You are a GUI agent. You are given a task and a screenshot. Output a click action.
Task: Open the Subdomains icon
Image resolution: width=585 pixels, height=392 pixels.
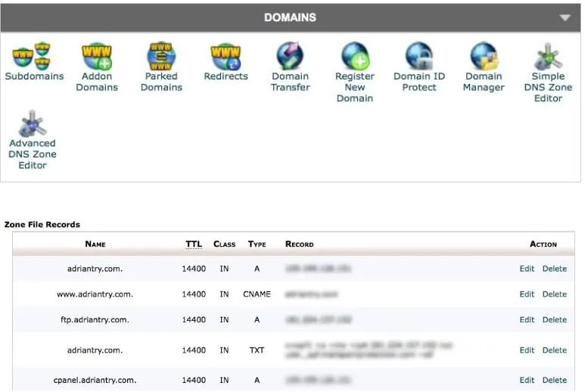pyautogui.click(x=34, y=57)
